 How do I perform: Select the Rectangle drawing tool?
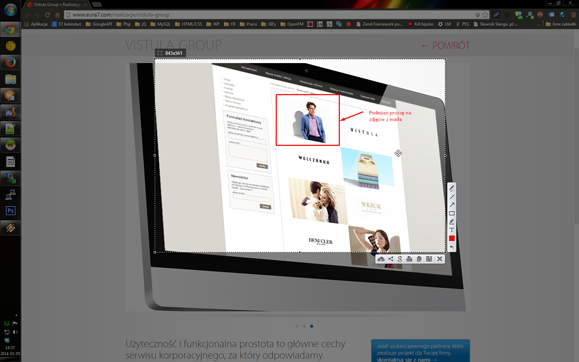pos(452,214)
